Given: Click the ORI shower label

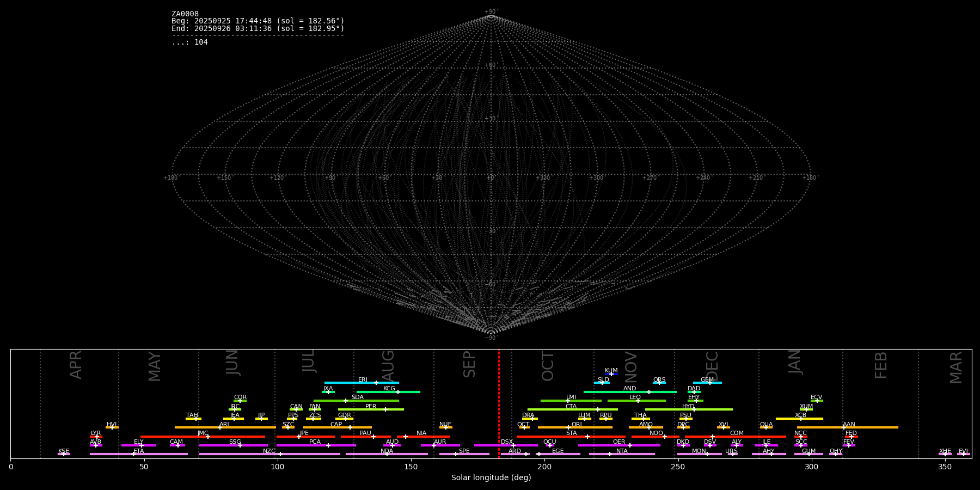Looking at the screenshot, I should point(577,425).
